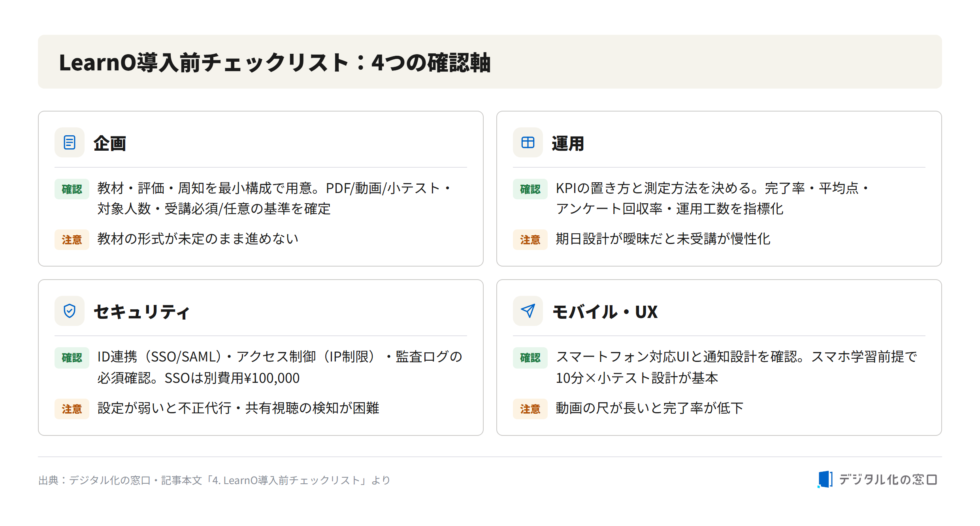Click text SSOは別費用¥100,000
This screenshot has width=980, height=526.
(x=232, y=378)
